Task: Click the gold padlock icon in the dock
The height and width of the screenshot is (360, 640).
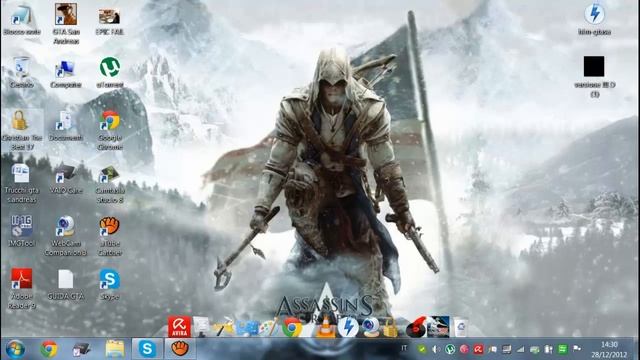Action: click(x=391, y=327)
